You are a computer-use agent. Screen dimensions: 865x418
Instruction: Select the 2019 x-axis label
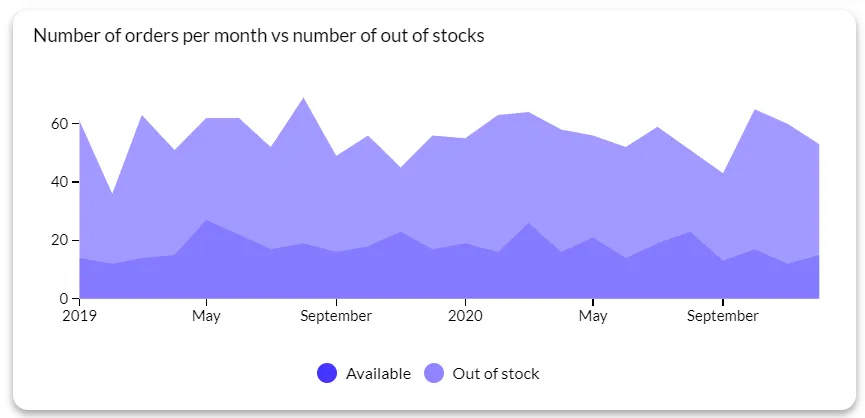point(79,316)
